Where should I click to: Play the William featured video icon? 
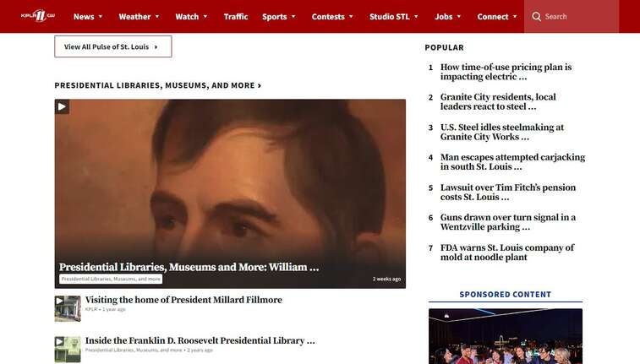point(62,106)
